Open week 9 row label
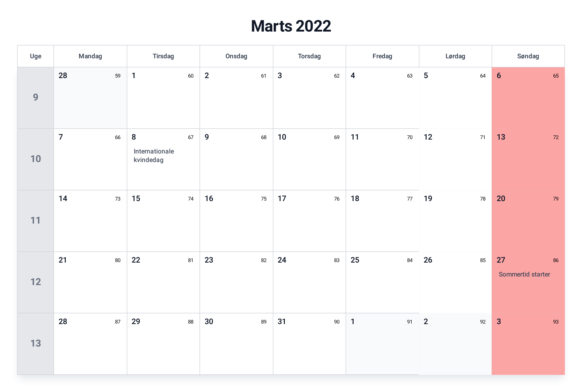Viewport: 582px width, 392px height. click(36, 98)
